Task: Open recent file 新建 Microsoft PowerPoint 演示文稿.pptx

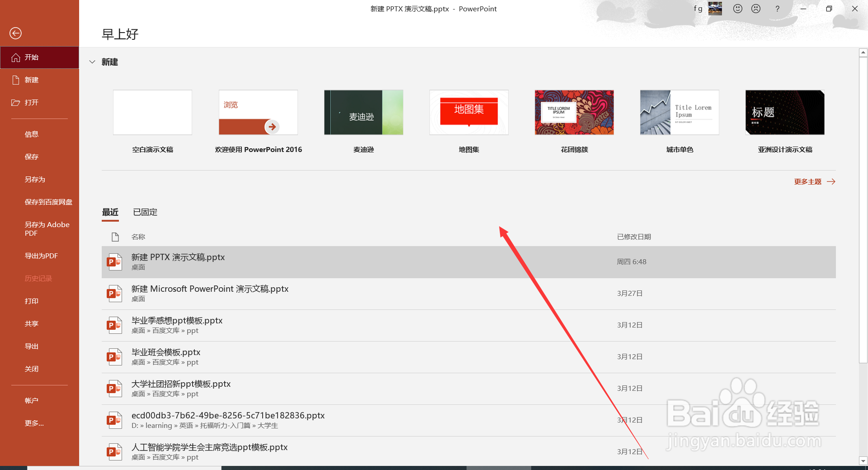Action: pos(469,294)
